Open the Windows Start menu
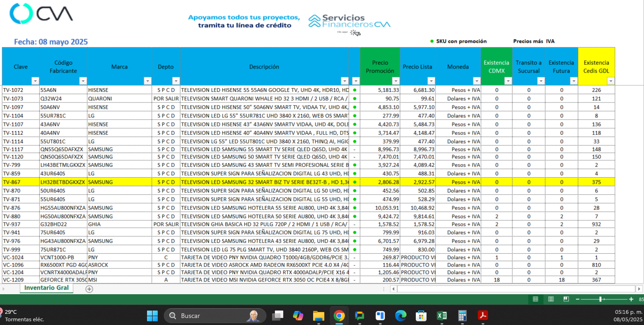644x325 pixels. (152, 316)
